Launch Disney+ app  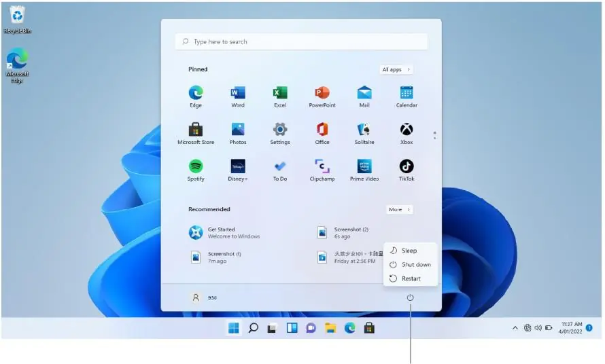[238, 170]
